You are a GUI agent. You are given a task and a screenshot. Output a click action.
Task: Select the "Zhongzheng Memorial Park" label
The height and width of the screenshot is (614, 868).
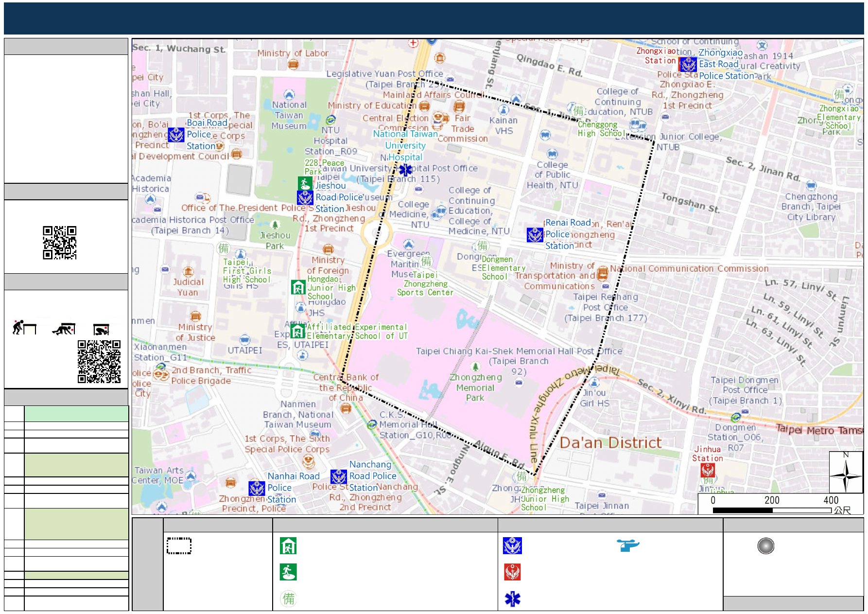click(475, 387)
